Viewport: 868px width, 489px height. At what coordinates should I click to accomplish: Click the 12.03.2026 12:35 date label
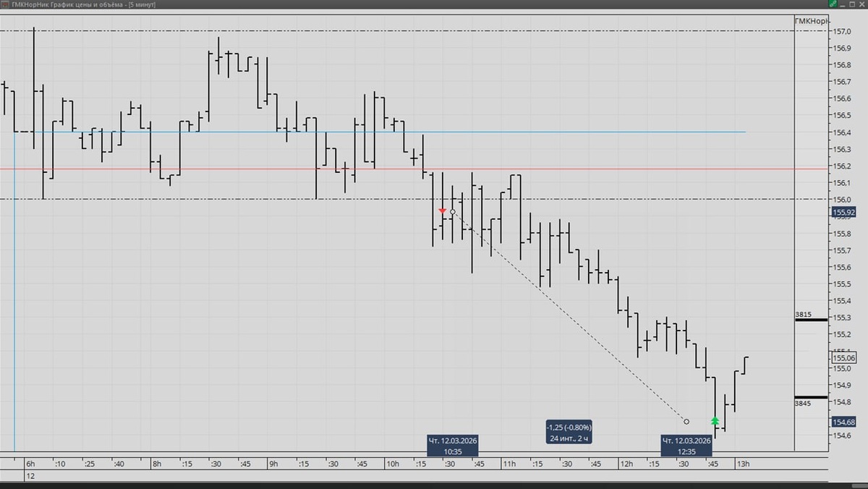(x=687, y=446)
